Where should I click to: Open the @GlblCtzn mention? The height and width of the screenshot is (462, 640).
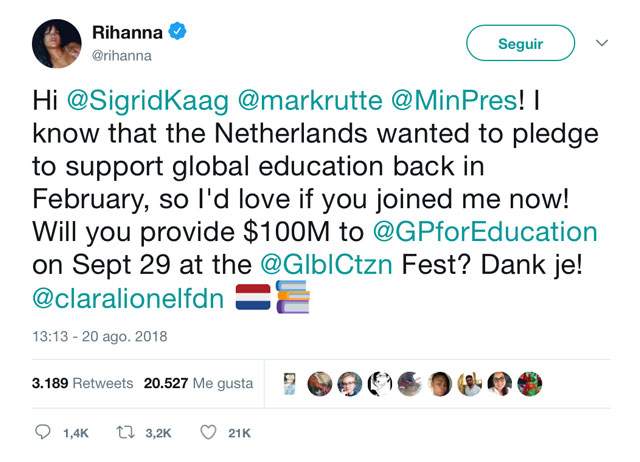pos(326,264)
